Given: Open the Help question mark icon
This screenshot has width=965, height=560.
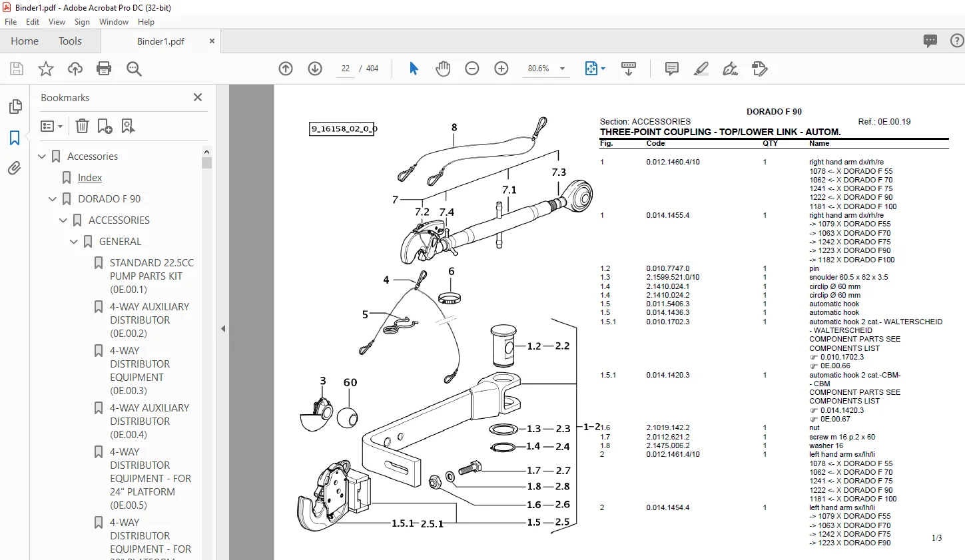Looking at the screenshot, I should pyautogui.click(x=957, y=41).
